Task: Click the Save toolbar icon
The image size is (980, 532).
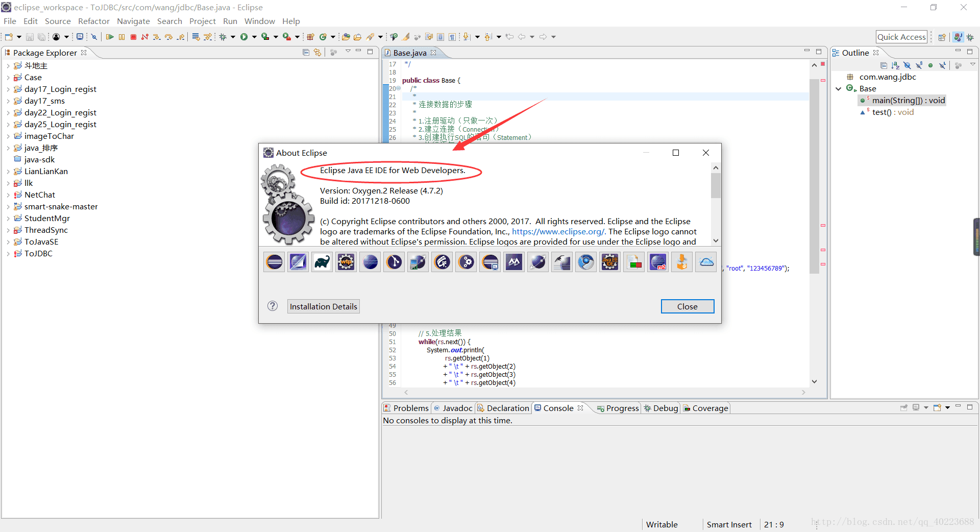Action: (30, 37)
